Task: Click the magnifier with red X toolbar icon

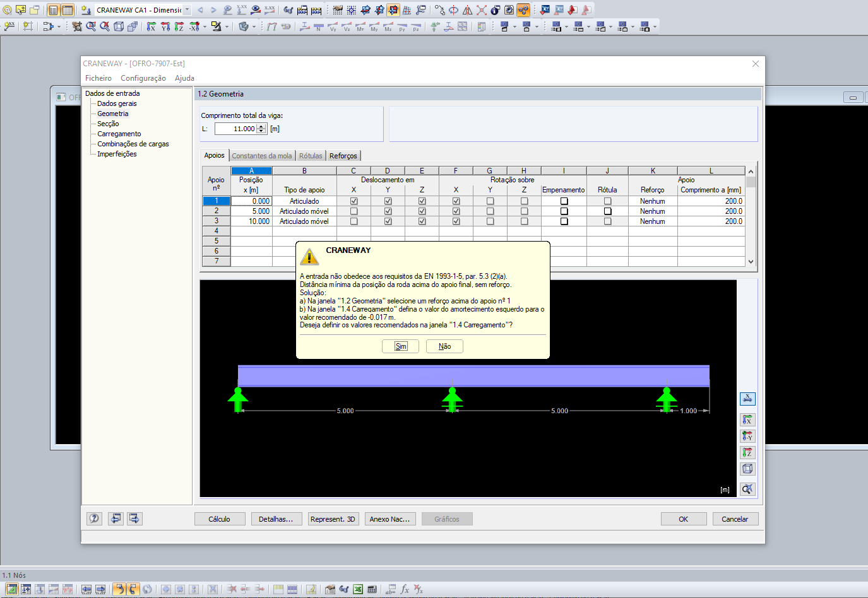Action: 105,26
